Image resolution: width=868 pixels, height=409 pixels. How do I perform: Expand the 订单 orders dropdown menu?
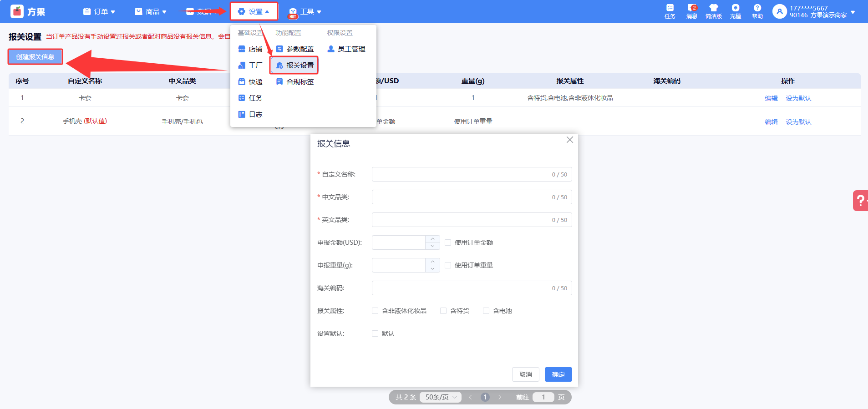pyautogui.click(x=99, y=12)
